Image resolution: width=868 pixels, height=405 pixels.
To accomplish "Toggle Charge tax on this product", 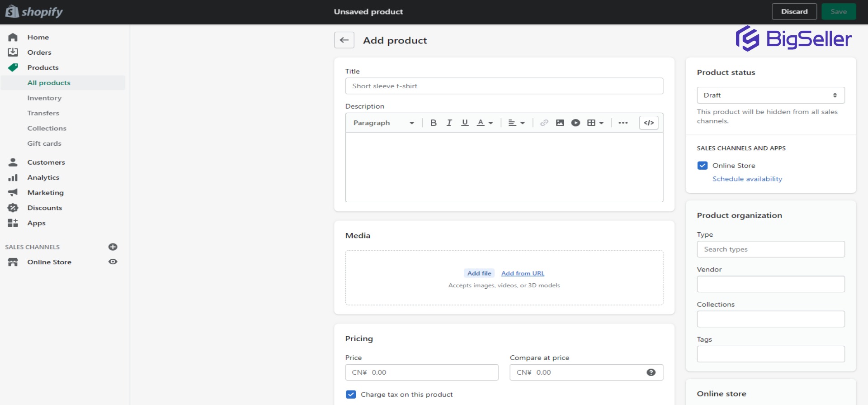I will (x=351, y=395).
